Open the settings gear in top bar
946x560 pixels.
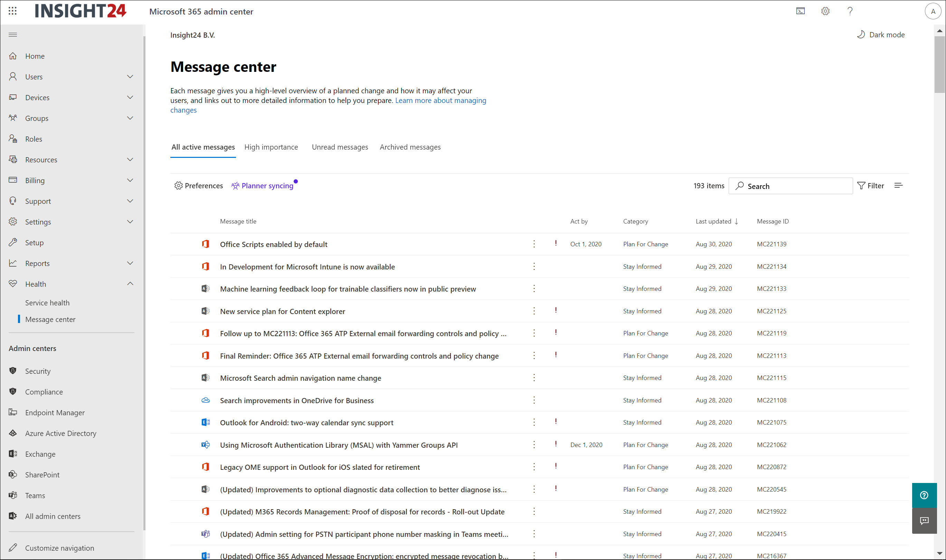tap(825, 11)
